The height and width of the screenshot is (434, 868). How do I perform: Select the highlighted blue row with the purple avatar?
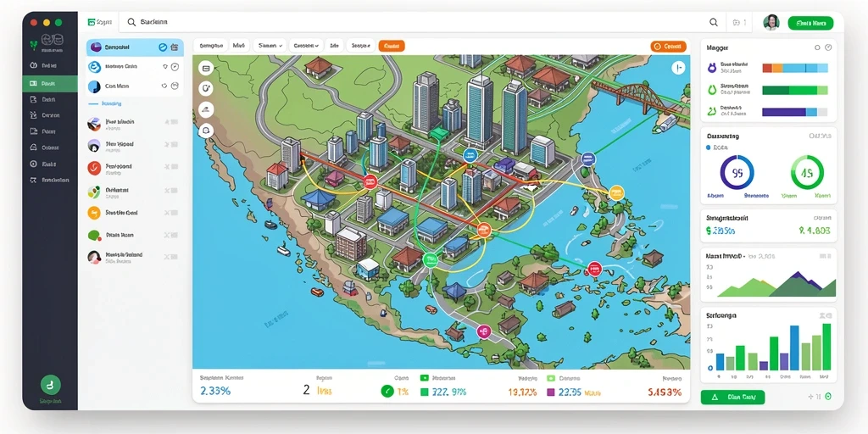click(135, 47)
